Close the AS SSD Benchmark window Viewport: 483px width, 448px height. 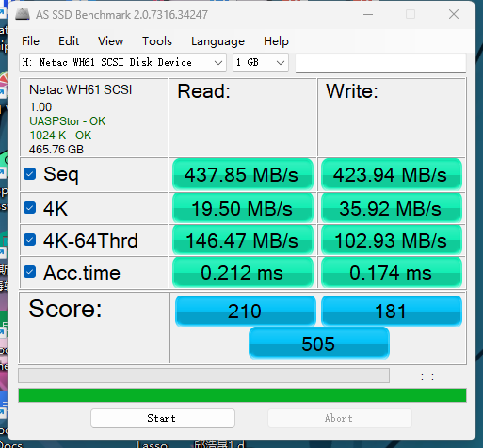pos(454,14)
